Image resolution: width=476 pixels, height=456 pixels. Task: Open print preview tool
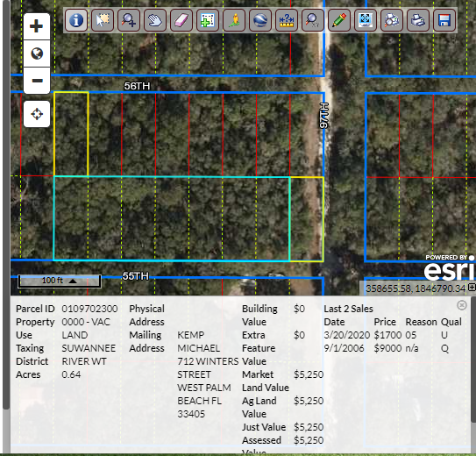point(392,20)
